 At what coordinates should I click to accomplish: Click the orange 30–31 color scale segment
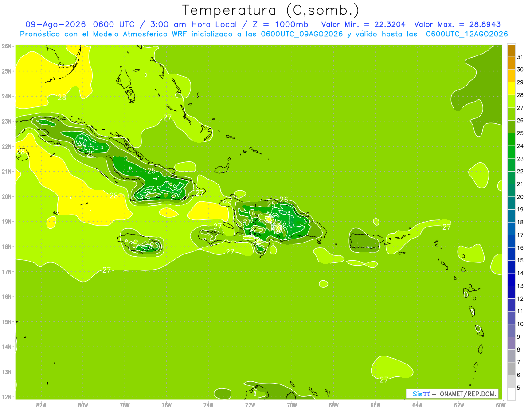tap(511, 63)
